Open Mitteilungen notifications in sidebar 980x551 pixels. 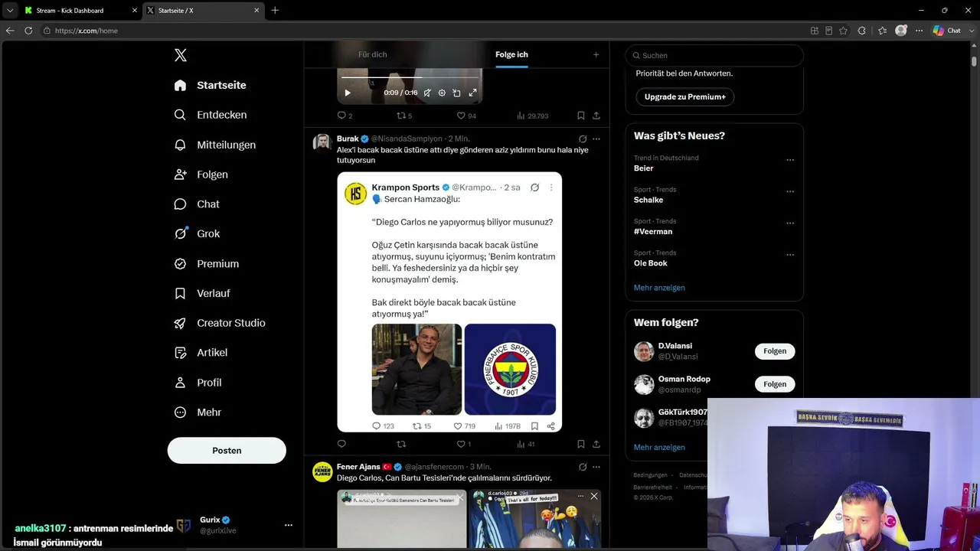click(x=215, y=145)
